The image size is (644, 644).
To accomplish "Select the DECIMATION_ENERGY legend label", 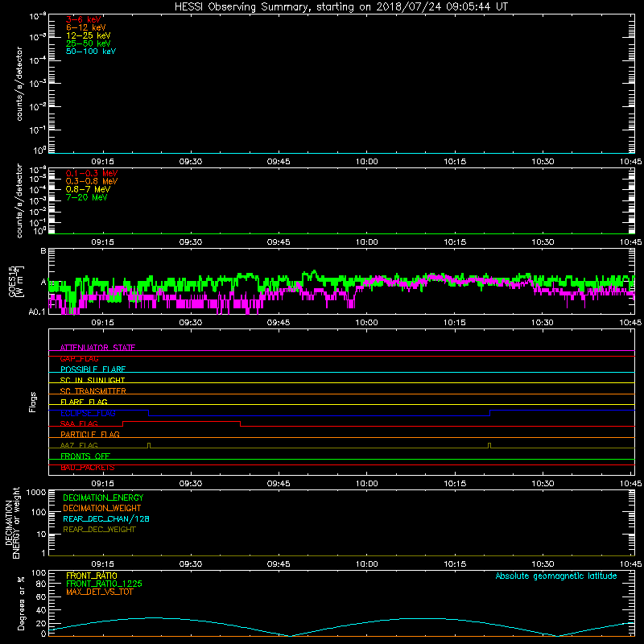I will [103, 497].
